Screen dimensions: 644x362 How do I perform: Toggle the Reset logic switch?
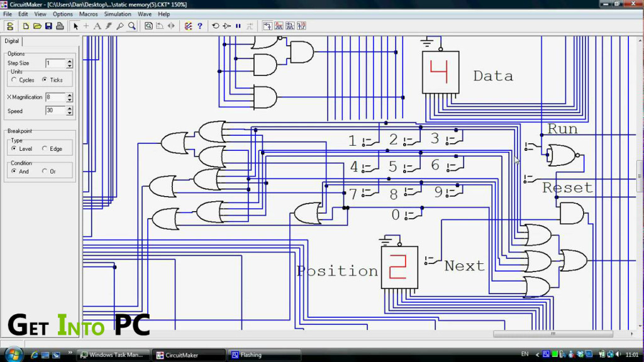(x=531, y=178)
